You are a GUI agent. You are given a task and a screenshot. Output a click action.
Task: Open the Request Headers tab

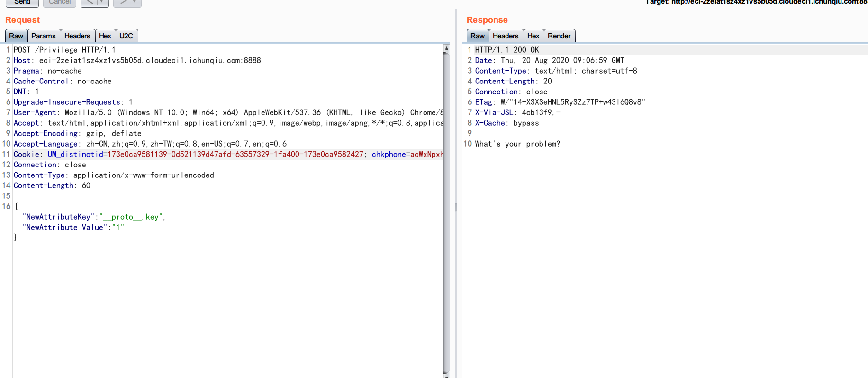click(77, 36)
